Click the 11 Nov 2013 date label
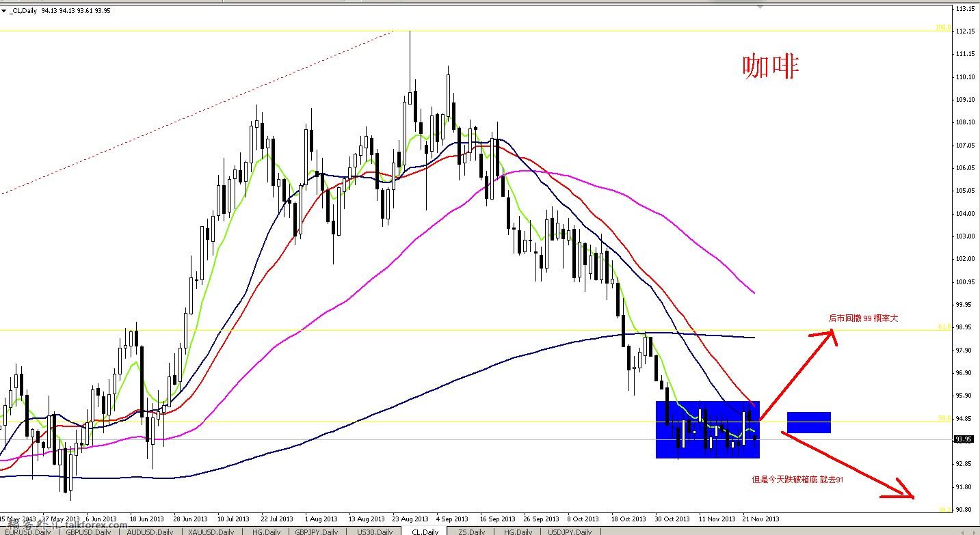Screen dimensions: 980x535 click(x=717, y=519)
